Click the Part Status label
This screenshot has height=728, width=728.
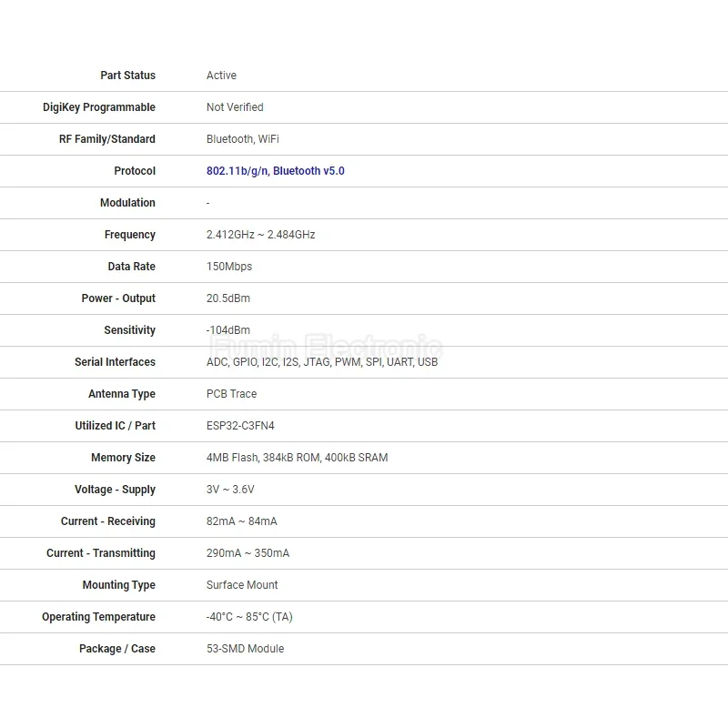pos(127,76)
